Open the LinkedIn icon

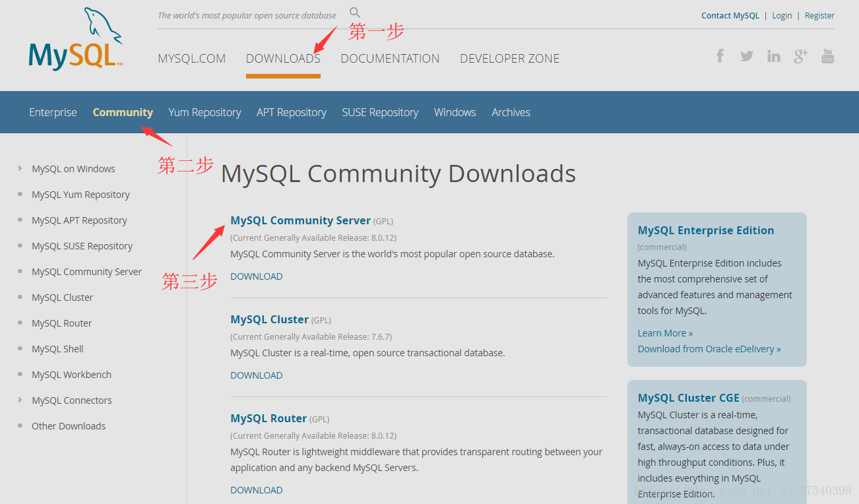tap(774, 56)
